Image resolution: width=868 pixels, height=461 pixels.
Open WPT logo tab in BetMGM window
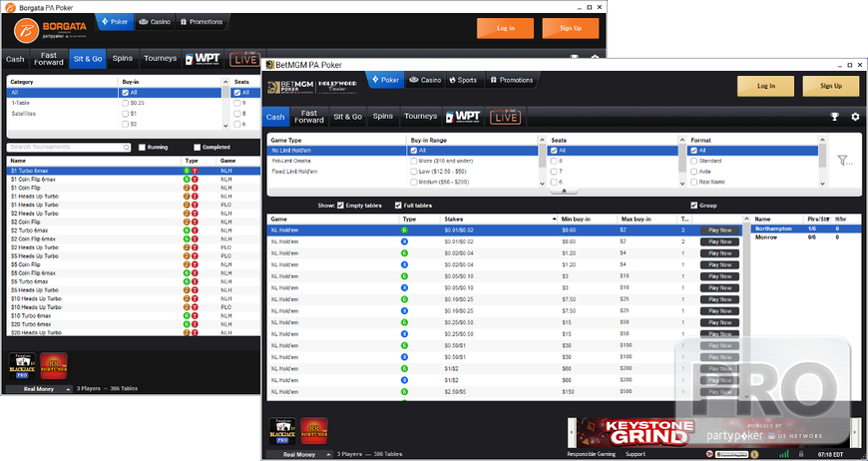(463, 117)
